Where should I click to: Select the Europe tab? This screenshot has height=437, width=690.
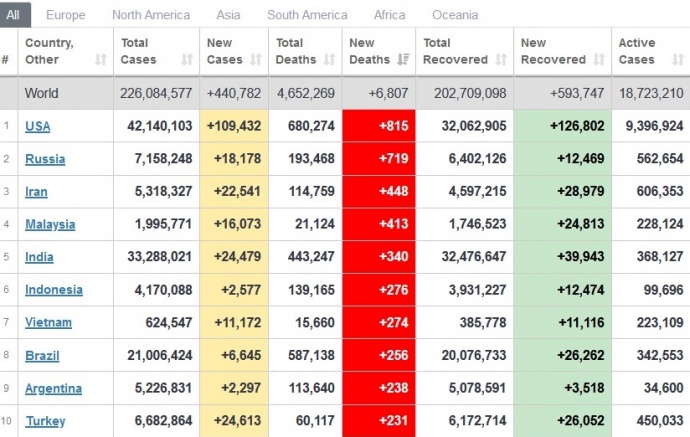point(66,15)
